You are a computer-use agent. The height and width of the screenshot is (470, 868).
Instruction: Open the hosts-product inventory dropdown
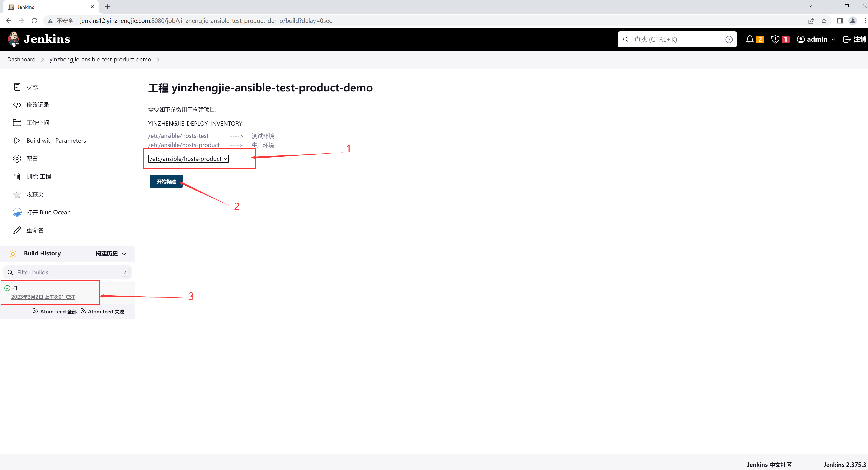(x=188, y=159)
